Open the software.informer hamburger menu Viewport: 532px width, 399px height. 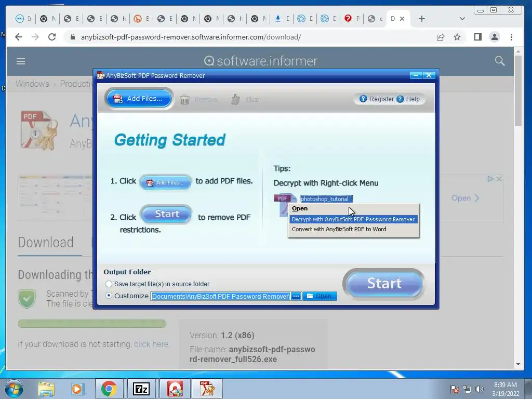click(x=21, y=61)
